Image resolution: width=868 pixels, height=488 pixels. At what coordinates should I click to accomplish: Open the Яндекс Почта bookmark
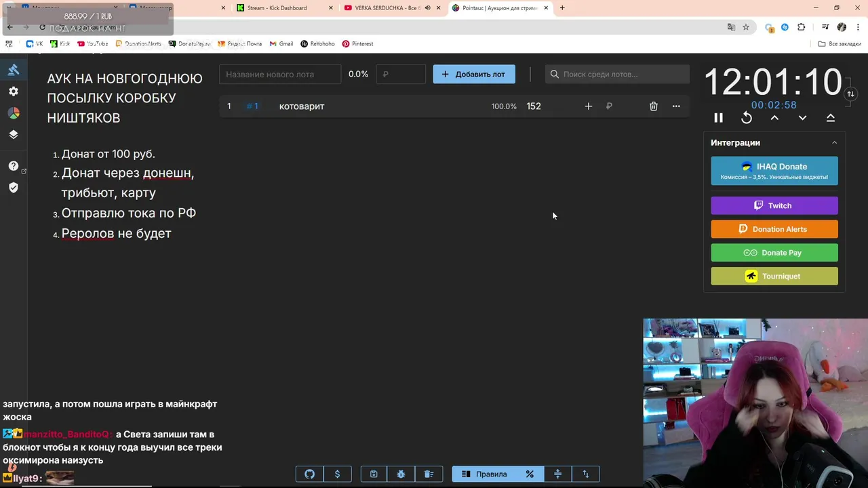click(x=240, y=43)
